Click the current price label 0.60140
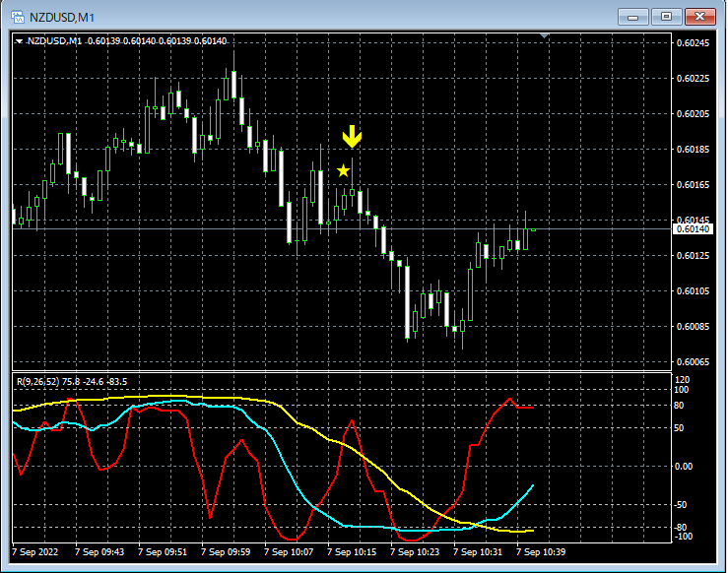The image size is (728, 573). pyautogui.click(x=693, y=229)
